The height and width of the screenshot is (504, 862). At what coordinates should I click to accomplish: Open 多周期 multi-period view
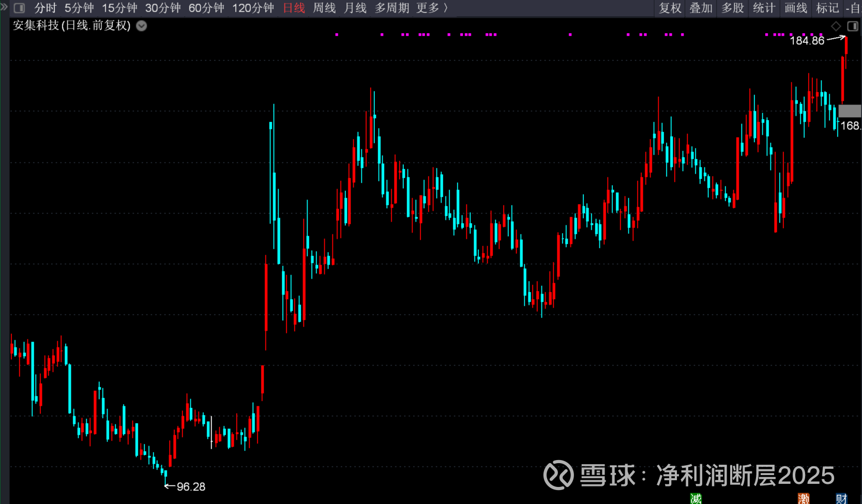(x=392, y=8)
